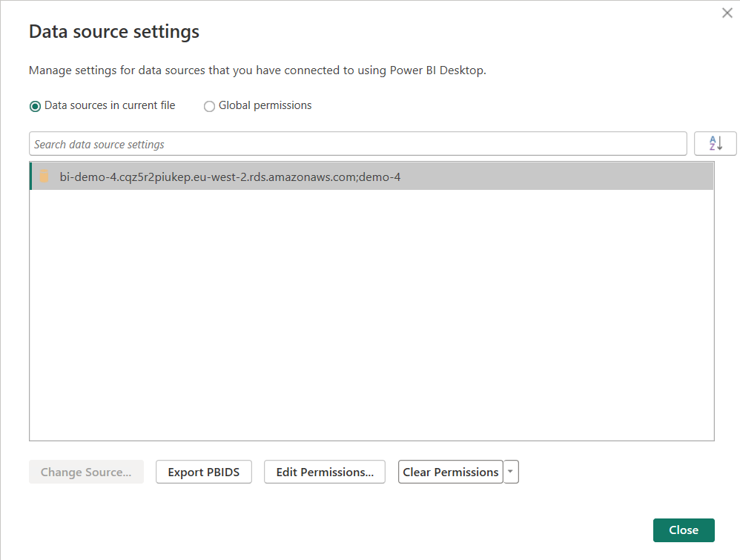Focus the 'Search data source settings' field
This screenshot has height=560, width=740.
click(357, 144)
